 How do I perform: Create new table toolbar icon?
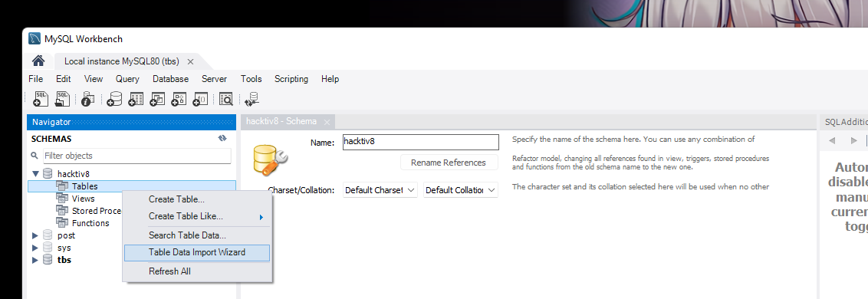point(136,99)
